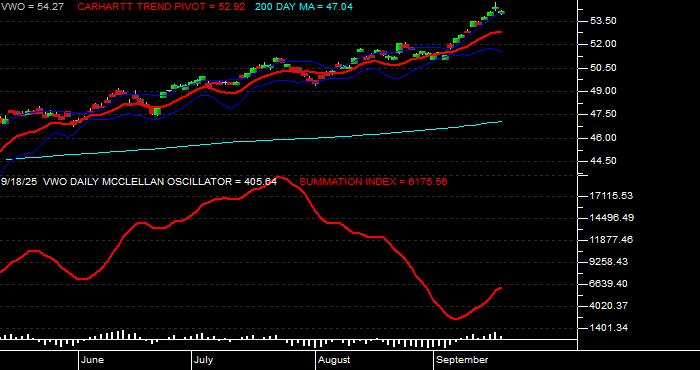Click the VWO = 54.27 price label
The image size is (700, 370).
pyautogui.click(x=32, y=7)
